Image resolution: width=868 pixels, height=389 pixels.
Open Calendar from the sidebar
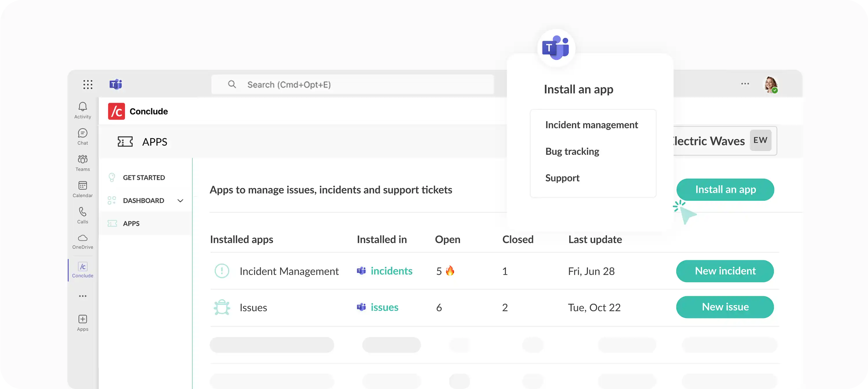coord(82,189)
